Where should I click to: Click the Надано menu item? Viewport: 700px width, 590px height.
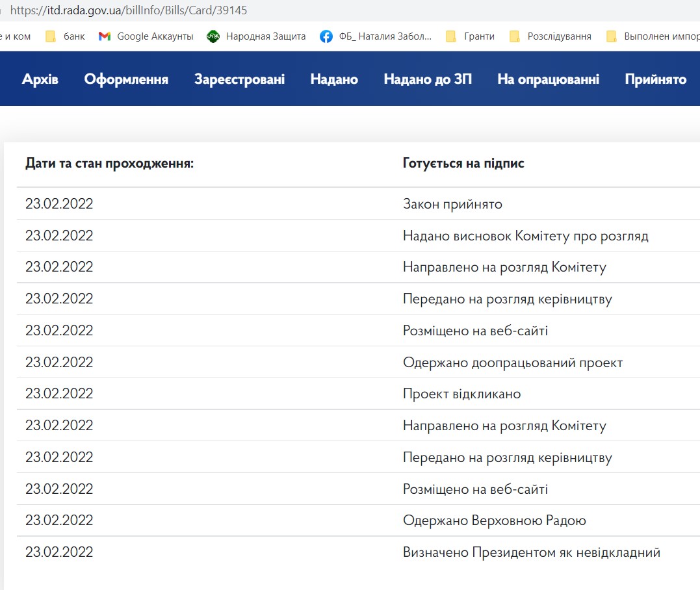(334, 79)
